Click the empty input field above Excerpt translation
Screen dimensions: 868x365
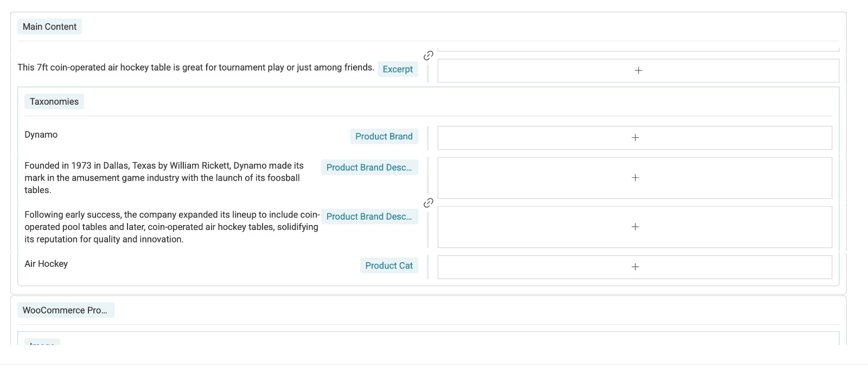pyautogui.click(x=638, y=49)
